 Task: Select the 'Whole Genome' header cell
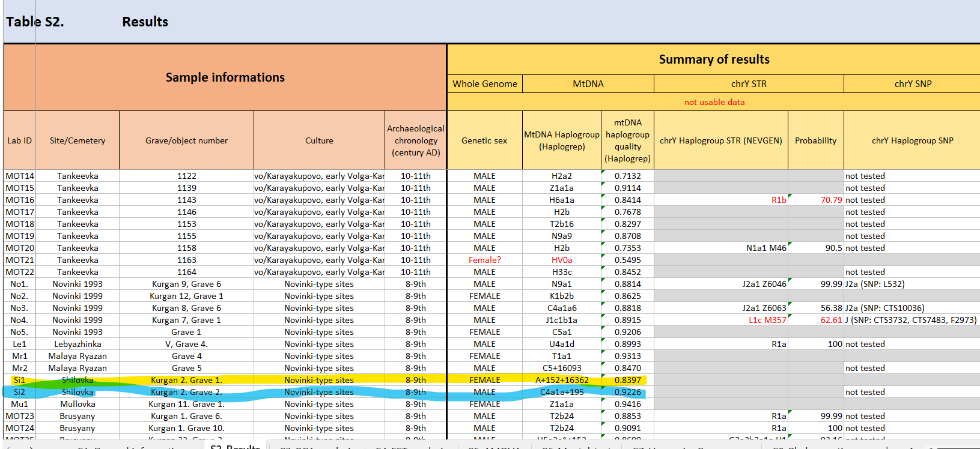pyautogui.click(x=484, y=84)
